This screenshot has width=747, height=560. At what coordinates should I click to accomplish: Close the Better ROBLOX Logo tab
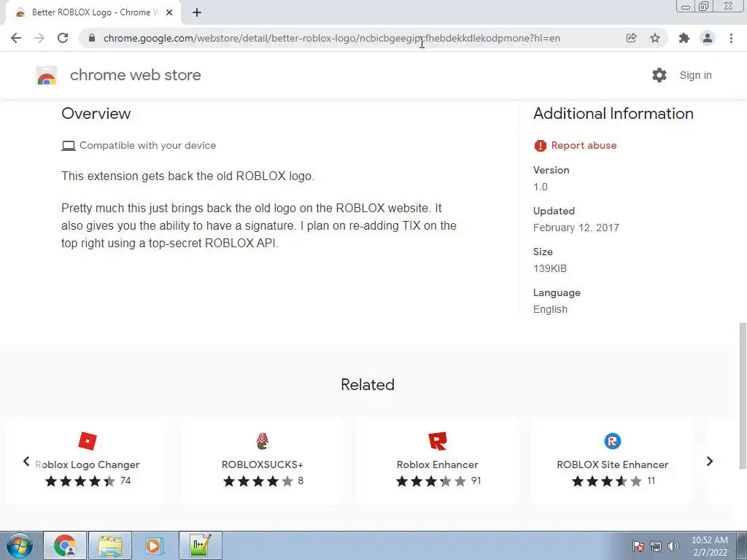pos(169,12)
